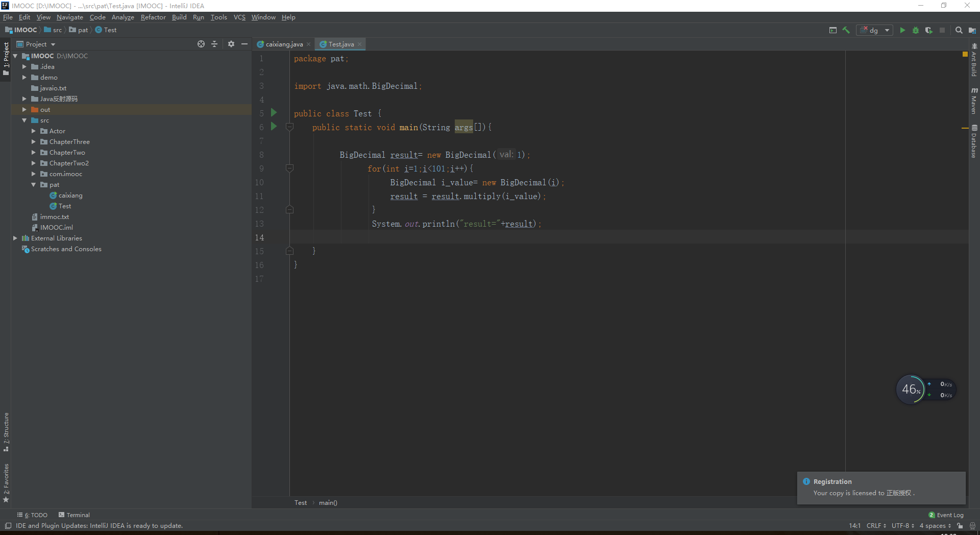Open the Build menu

[x=179, y=17]
